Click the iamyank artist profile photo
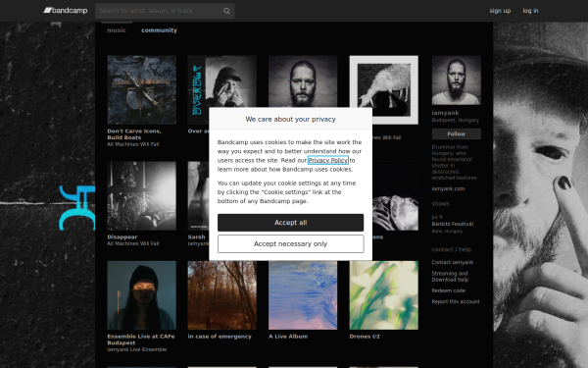The width and height of the screenshot is (588, 368). [x=457, y=80]
